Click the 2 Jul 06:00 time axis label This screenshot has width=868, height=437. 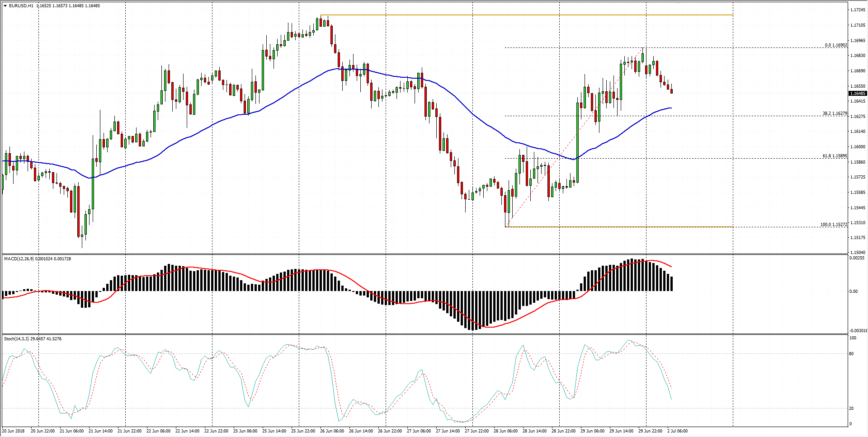(x=677, y=431)
